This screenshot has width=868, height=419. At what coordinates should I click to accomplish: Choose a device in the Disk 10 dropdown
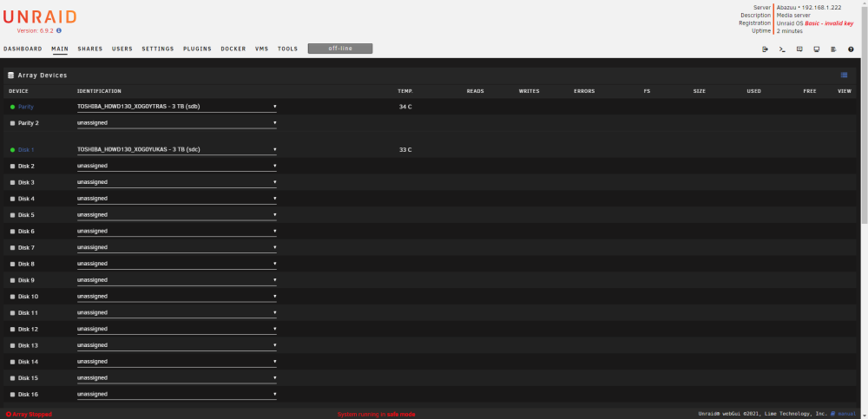pyautogui.click(x=177, y=296)
